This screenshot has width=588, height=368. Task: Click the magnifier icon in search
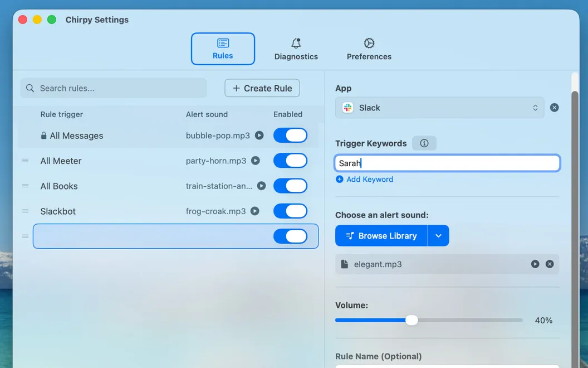coord(30,88)
